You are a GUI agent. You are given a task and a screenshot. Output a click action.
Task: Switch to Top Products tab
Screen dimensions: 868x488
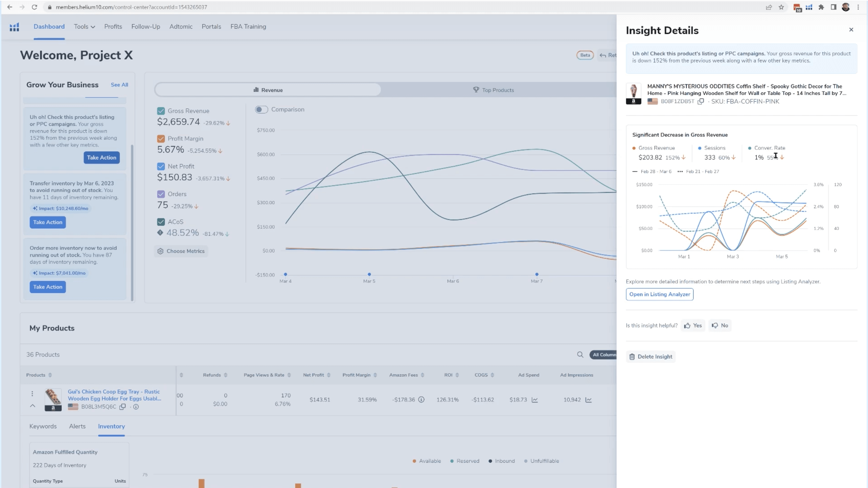493,90
